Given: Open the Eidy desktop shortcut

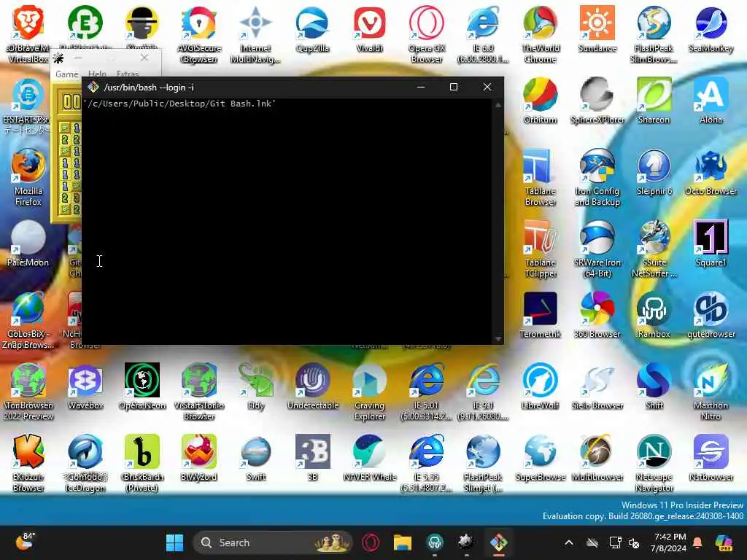Looking at the screenshot, I should pyautogui.click(x=256, y=386).
